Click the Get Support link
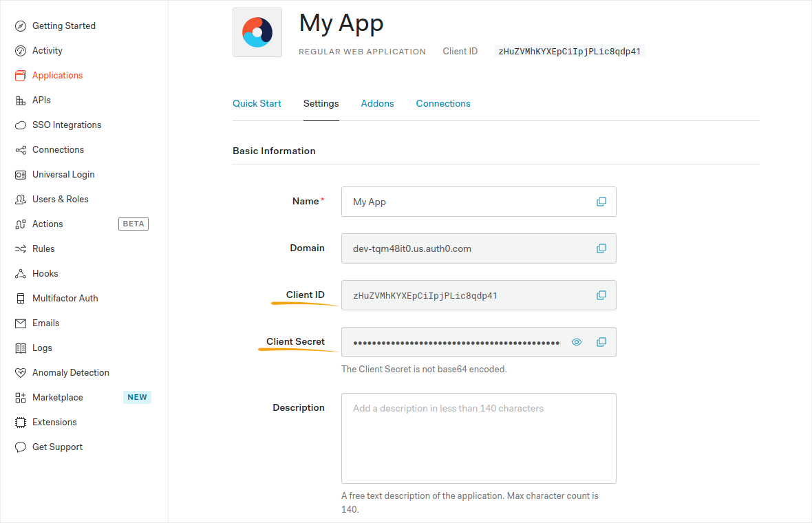812x523 pixels. (57, 447)
